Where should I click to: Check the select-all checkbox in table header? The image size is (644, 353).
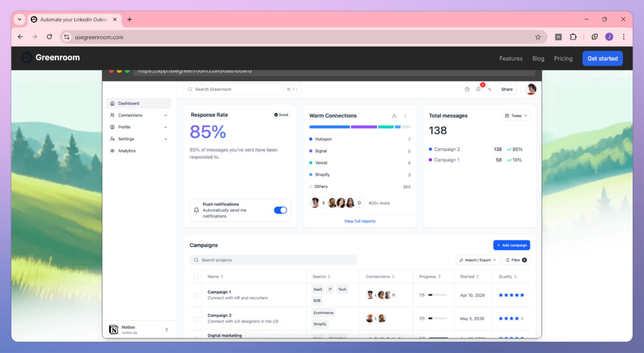pos(195,277)
